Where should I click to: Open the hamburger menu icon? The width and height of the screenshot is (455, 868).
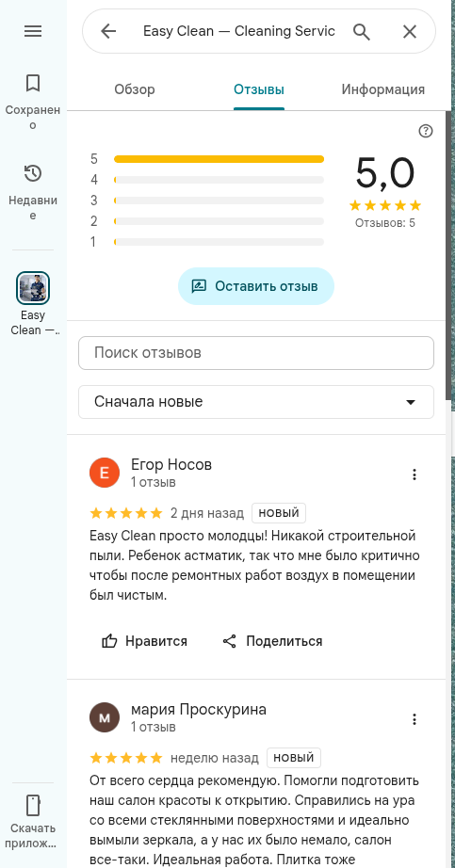(x=33, y=32)
